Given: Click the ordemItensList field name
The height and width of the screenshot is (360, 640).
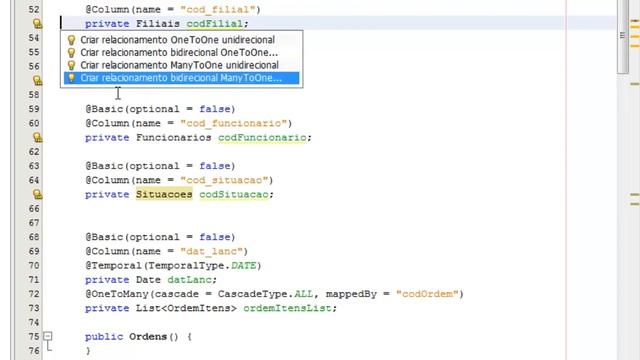Looking at the screenshot, I should pos(287,308).
